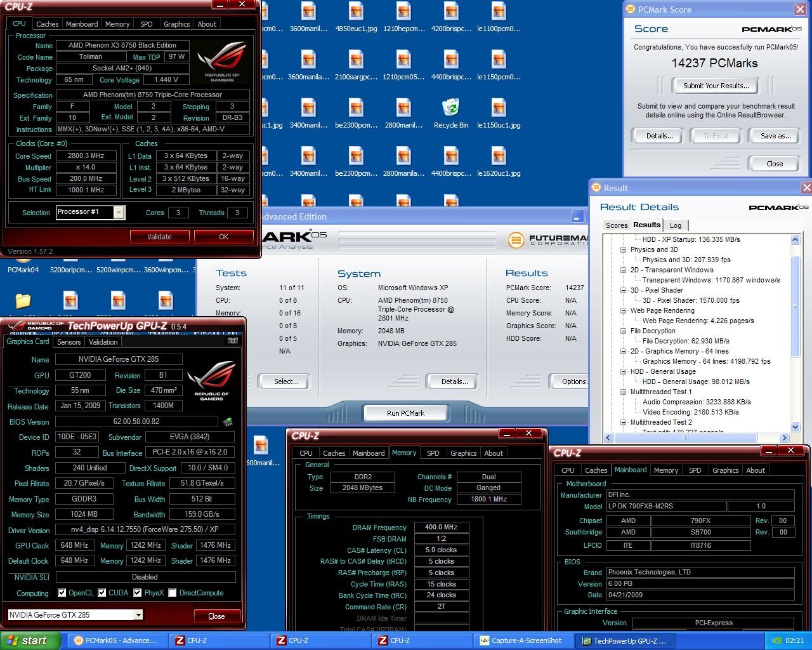Image resolution: width=812 pixels, height=650 pixels.
Task: Open the le1100pcm0 desktop file icon
Action: (499, 17)
